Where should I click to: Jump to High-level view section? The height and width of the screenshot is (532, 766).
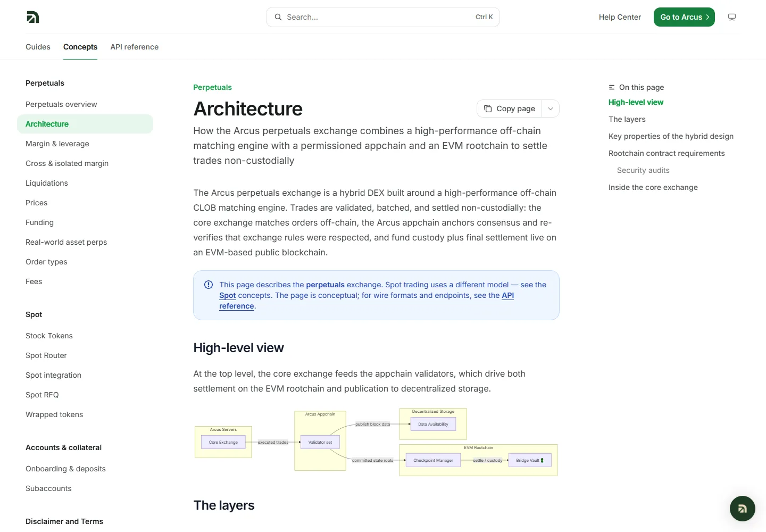(x=636, y=102)
